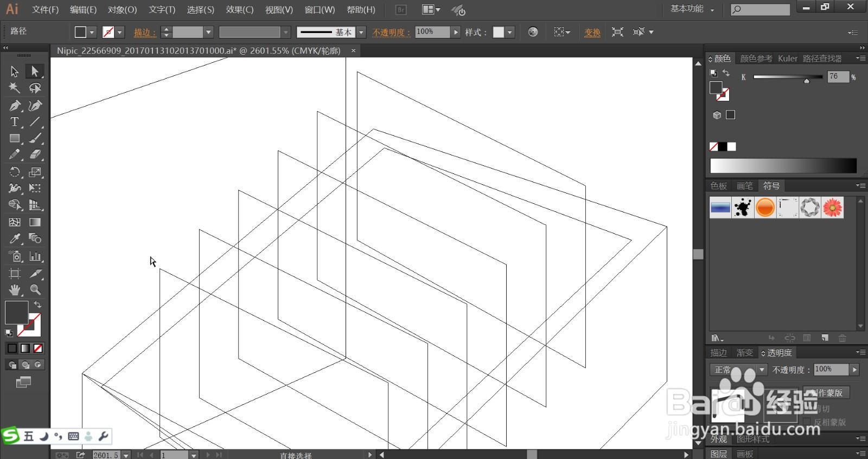Set toolbox paint mode to None
Screen dimensions: 868x459
(38, 348)
